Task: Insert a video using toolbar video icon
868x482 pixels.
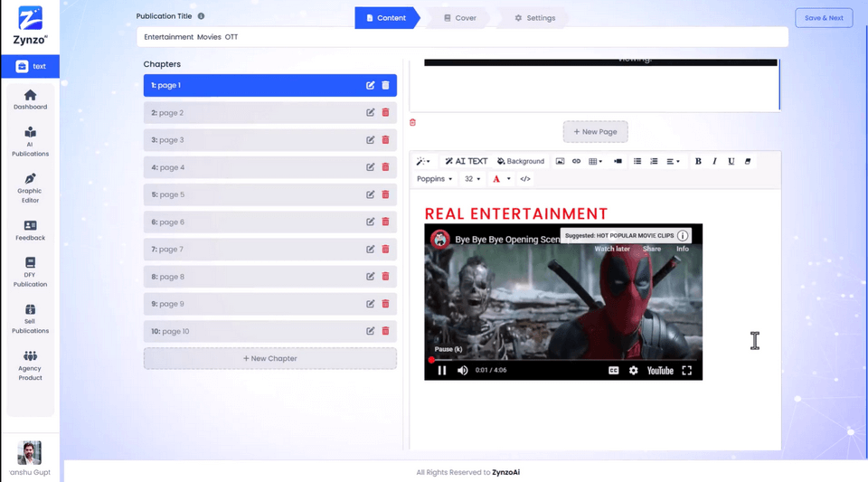Action: click(618, 161)
